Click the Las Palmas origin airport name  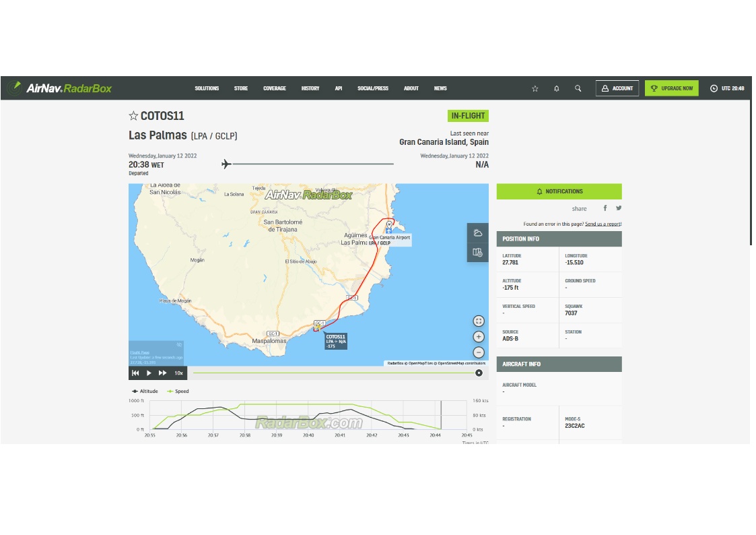coord(158,135)
